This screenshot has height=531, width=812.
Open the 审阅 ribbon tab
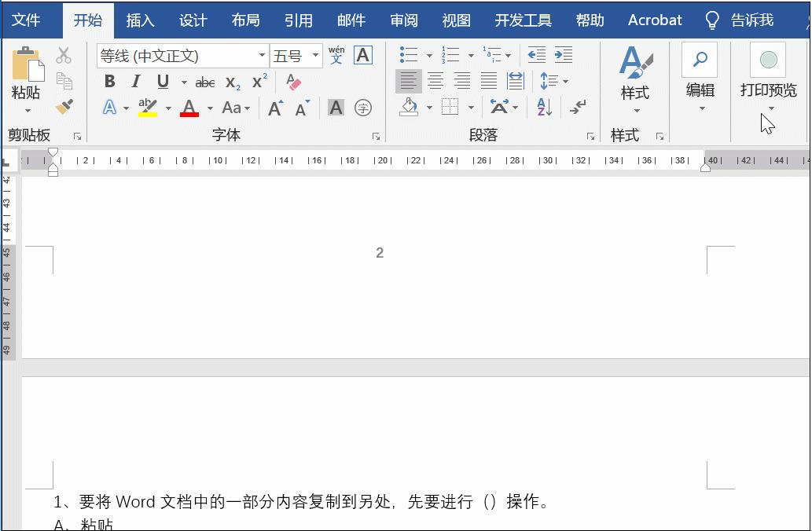pos(403,20)
